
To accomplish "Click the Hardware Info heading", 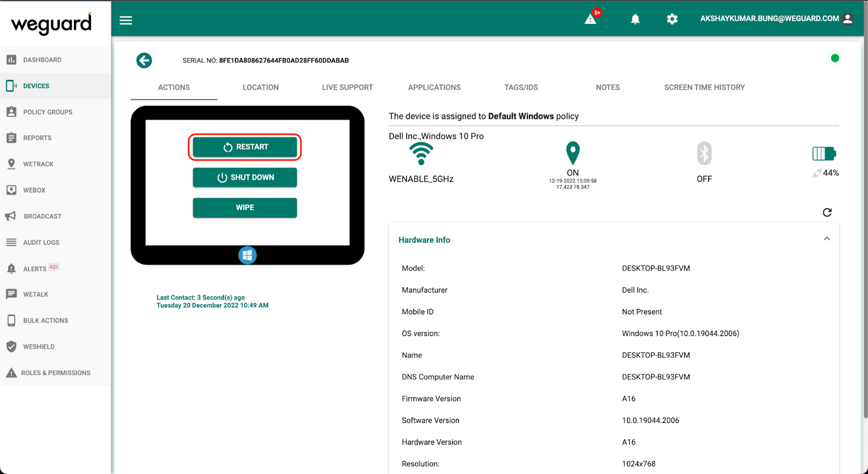I will coord(424,240).
